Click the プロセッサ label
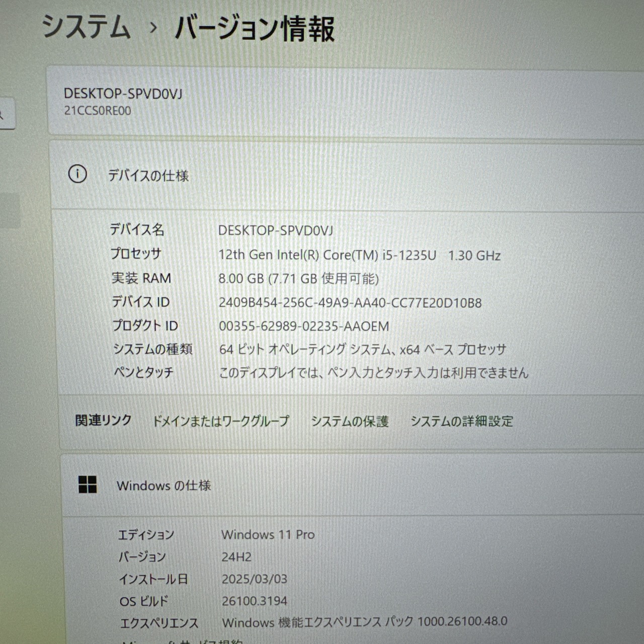 pyautogui.click(x=136, y=254)
